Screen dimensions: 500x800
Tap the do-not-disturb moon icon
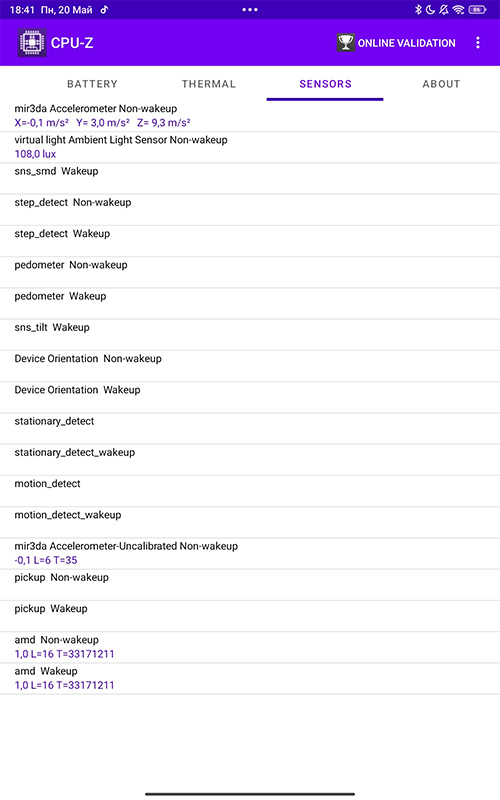(x=430, y=10)
